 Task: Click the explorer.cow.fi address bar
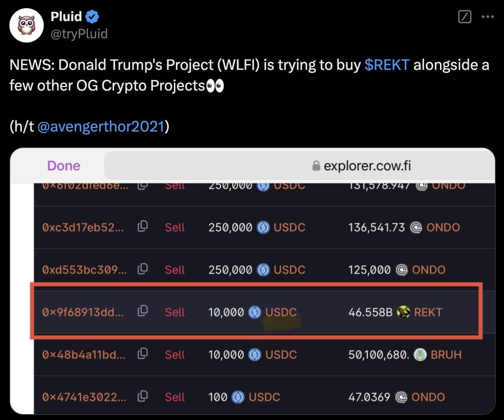(299, 166)
